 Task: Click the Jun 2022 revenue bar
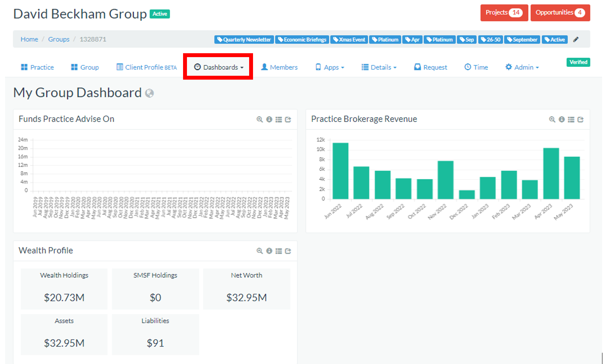tap(340, 171)
